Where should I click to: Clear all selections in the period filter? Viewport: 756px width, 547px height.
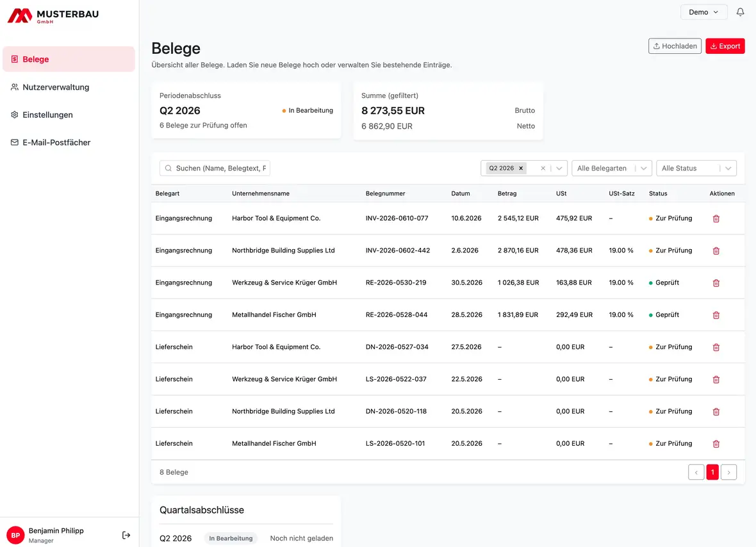coord(543,168)
